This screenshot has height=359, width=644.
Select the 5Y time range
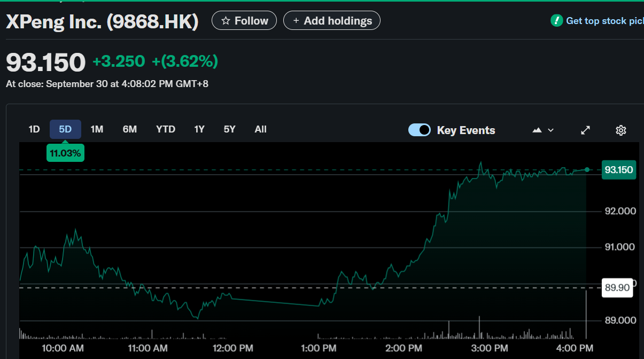pyautogui.click(x=229, y=129)
